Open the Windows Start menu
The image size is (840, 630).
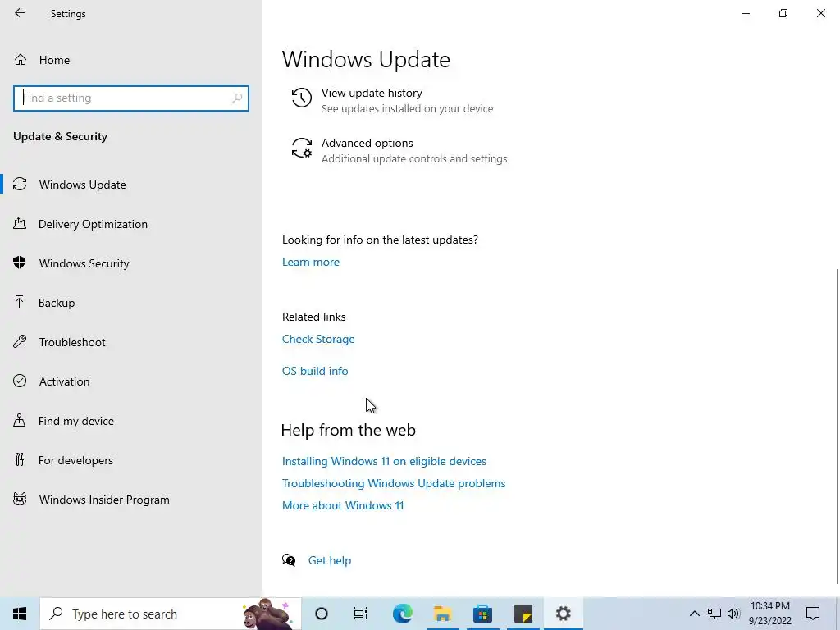pos(20,614)
